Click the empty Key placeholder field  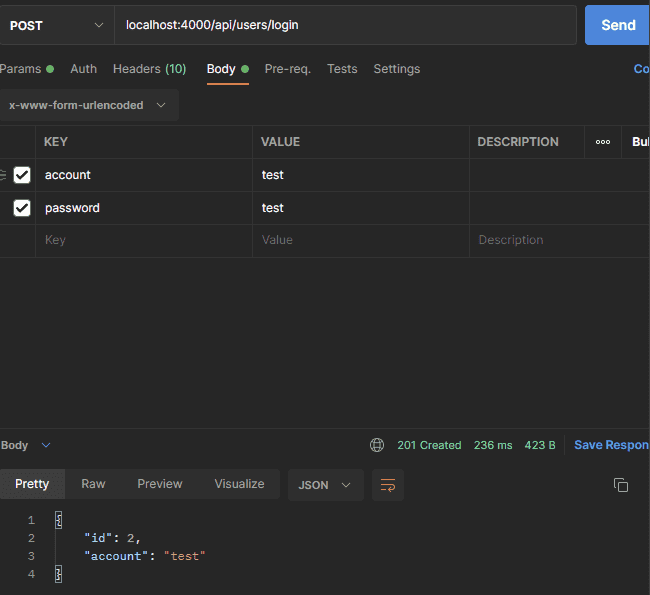(143, 240)
